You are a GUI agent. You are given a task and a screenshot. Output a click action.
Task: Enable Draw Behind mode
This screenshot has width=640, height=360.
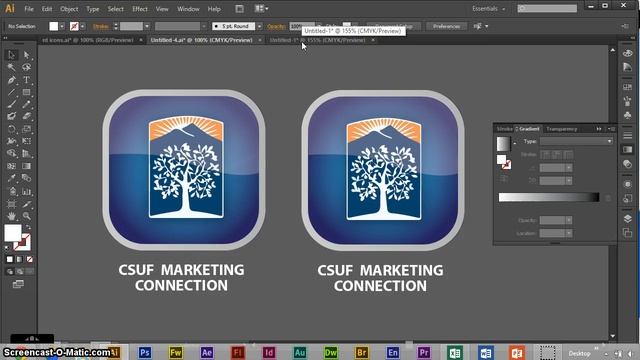(x=20, y=271)
